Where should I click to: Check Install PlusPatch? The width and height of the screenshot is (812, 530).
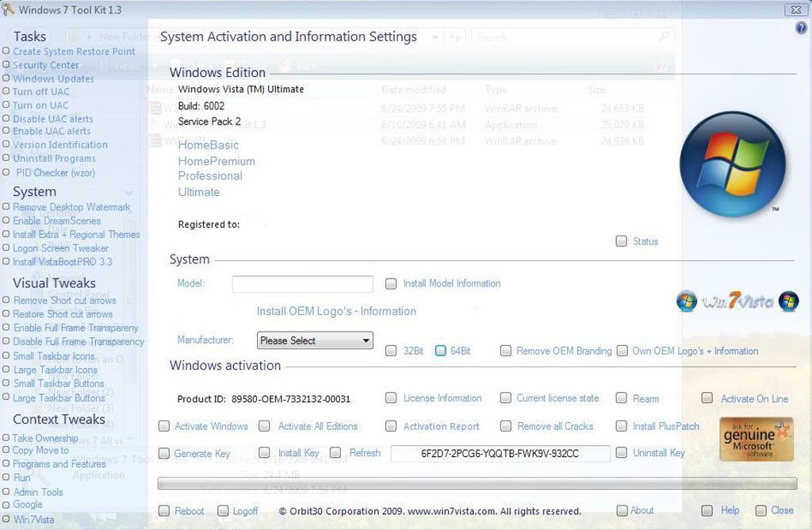pos(622,426)
